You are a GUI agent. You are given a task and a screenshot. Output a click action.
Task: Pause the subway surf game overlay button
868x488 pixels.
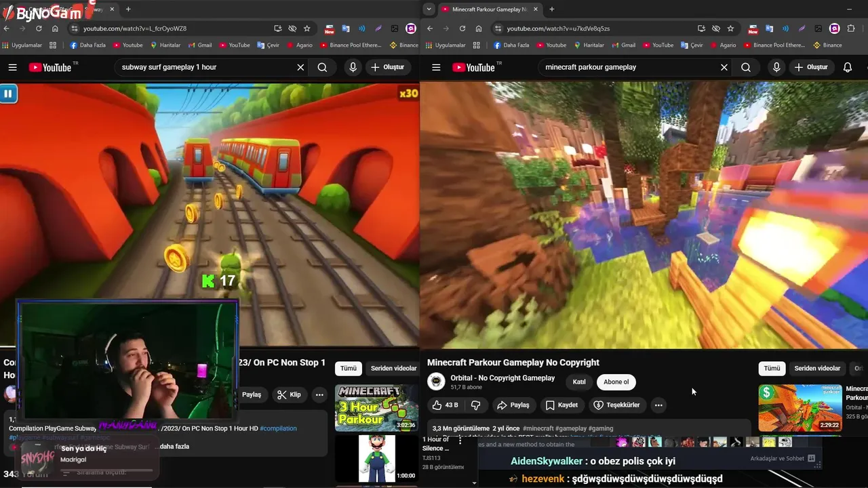click(7, 94)
